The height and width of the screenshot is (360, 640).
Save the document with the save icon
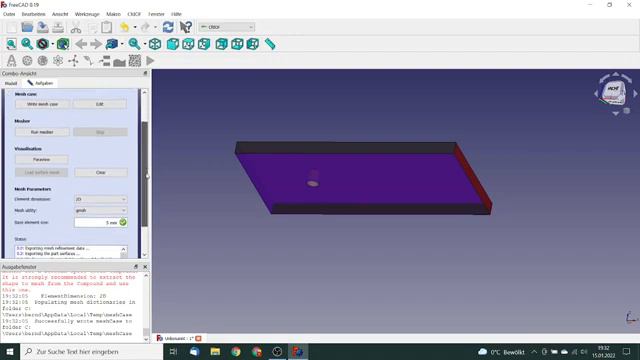(x=43, y=27)
